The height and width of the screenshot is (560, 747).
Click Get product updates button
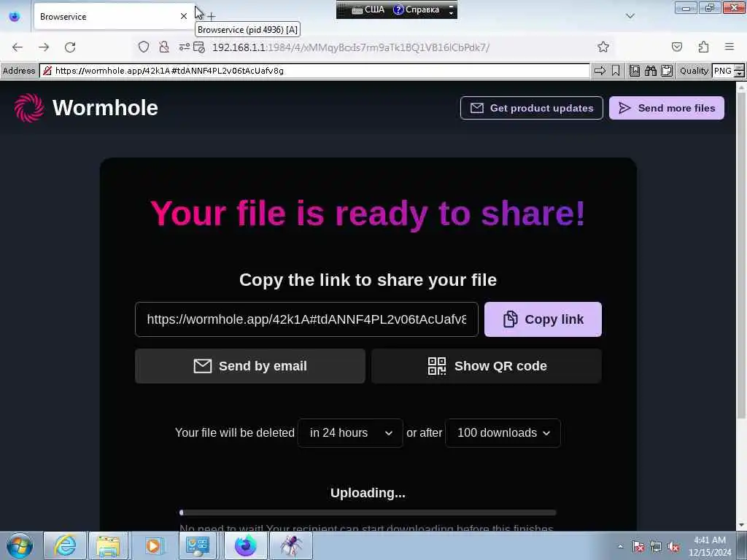[x=532, y=108]
